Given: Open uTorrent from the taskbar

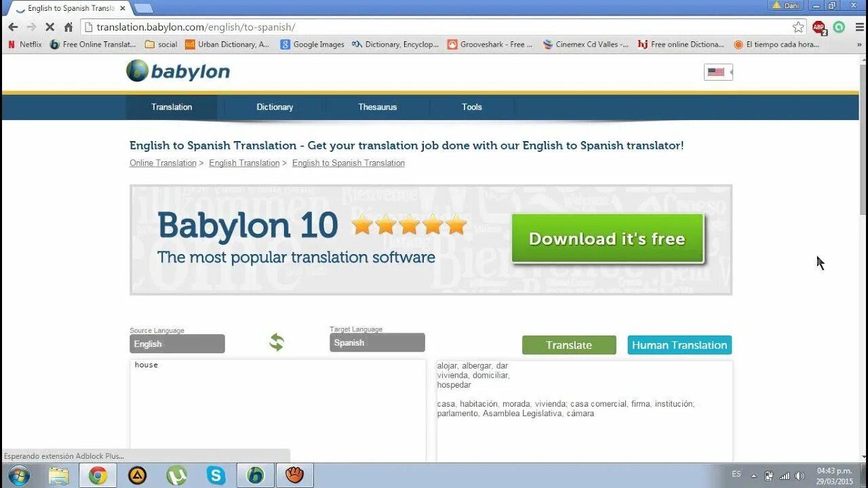Looking at the screenshot, I should pyautogui.click(x=176, y=475).
